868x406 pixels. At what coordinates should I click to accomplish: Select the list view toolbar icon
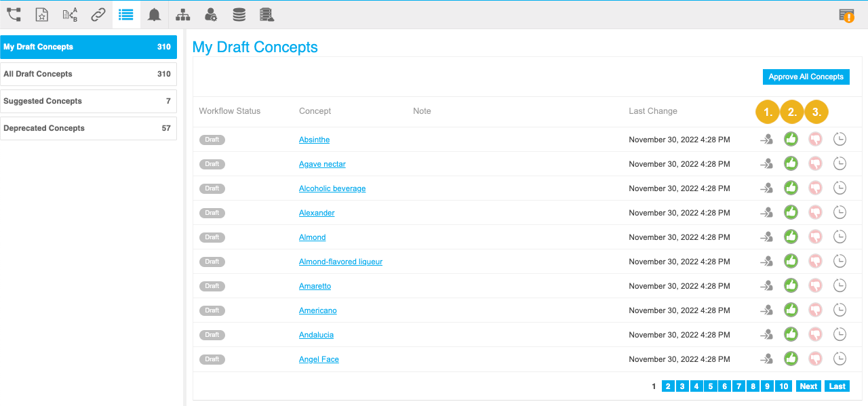125,14
